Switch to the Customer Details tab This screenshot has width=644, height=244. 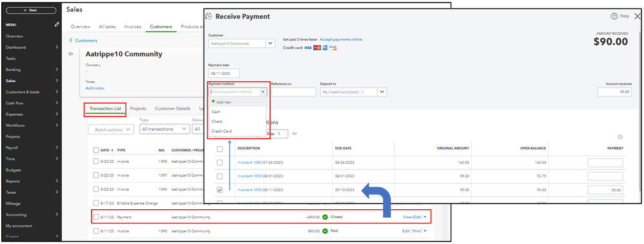(x=173, y=109)
